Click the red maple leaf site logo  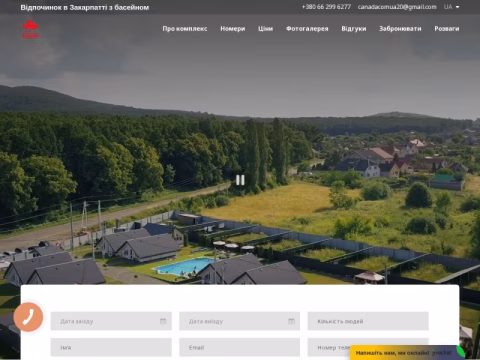tap(30, 29)
